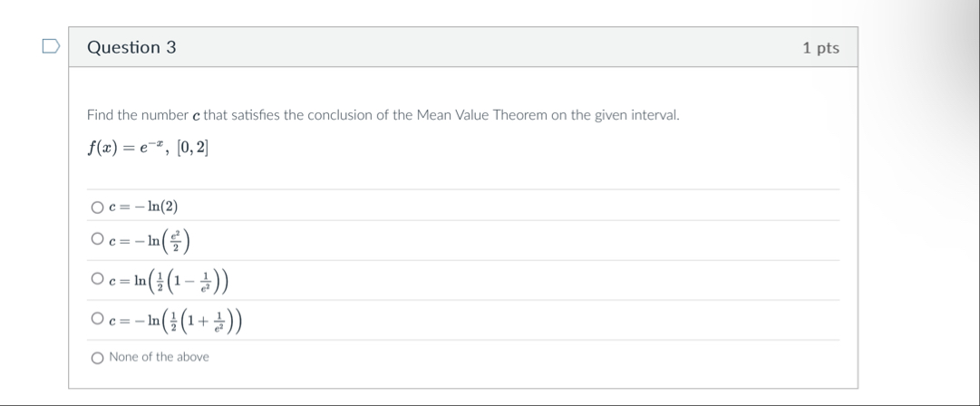Click the "Question 3" heading
This screenshot has height=406, width=980.
tap(131, 48)
